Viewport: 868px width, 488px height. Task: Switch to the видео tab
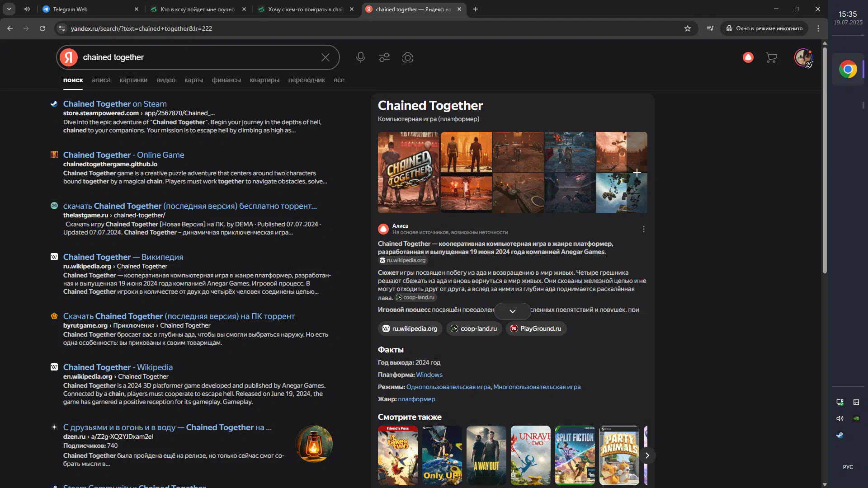tap(166, 80)
